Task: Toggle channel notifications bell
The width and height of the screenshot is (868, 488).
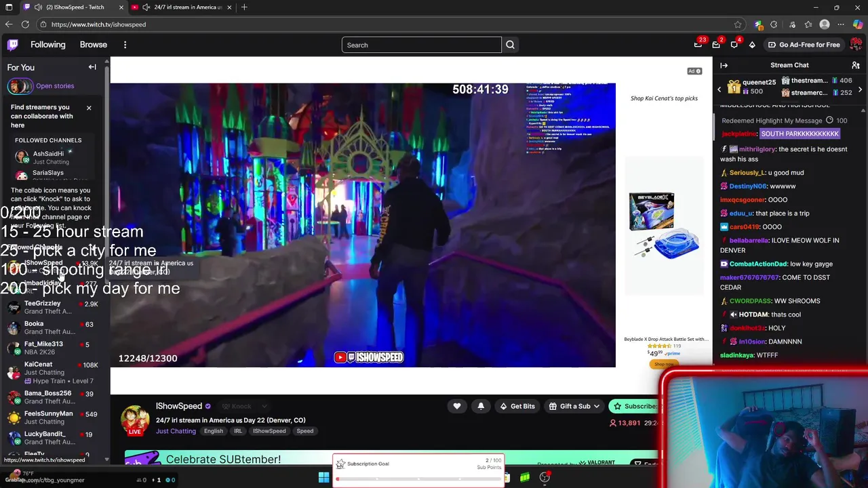Action: tap(481, 406)
